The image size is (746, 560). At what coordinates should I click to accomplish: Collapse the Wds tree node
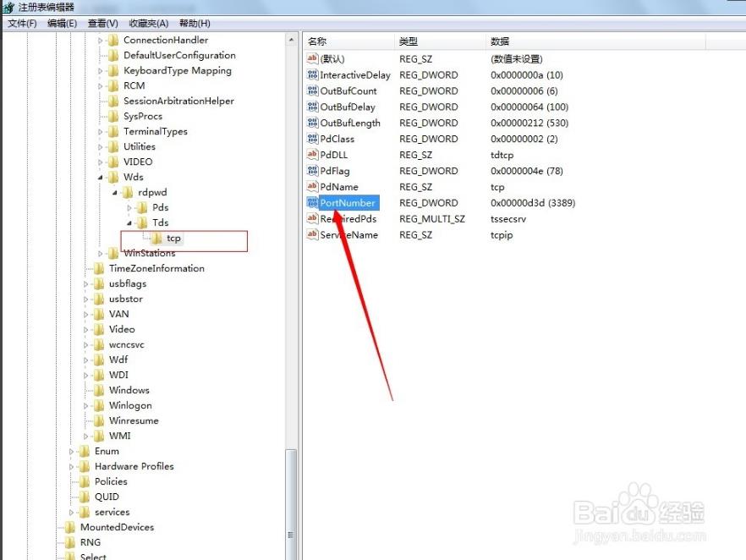click(101, 178)
